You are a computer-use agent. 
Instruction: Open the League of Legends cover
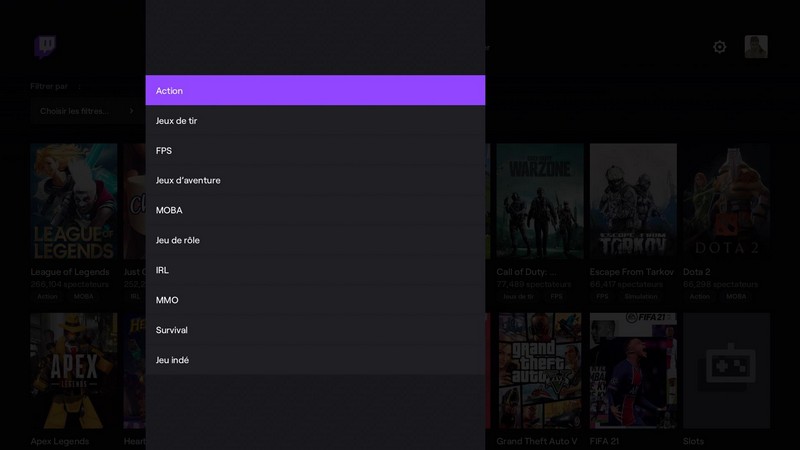[x=73, y=202]
